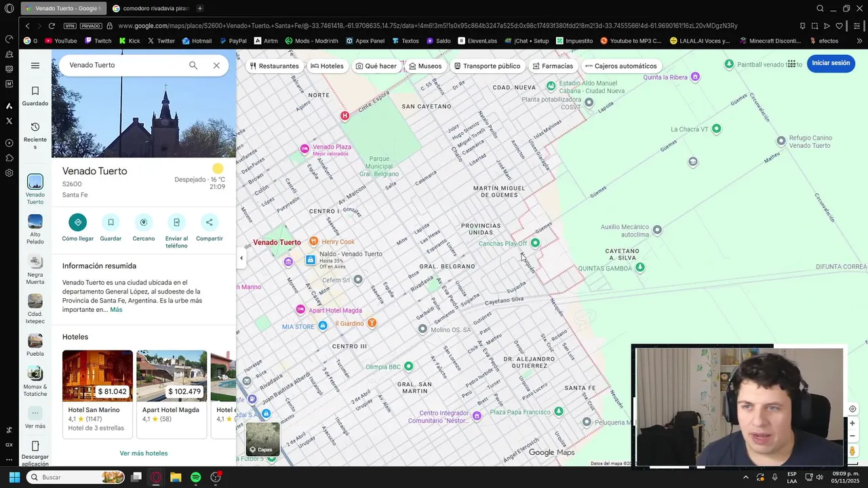This screenshot has width=868, height=488.
Task: Click the Windows Start button
Action: 14,477
